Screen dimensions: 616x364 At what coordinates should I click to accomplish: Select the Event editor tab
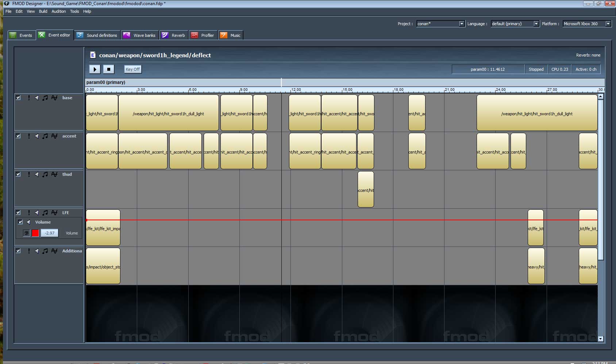click(55, 35)
